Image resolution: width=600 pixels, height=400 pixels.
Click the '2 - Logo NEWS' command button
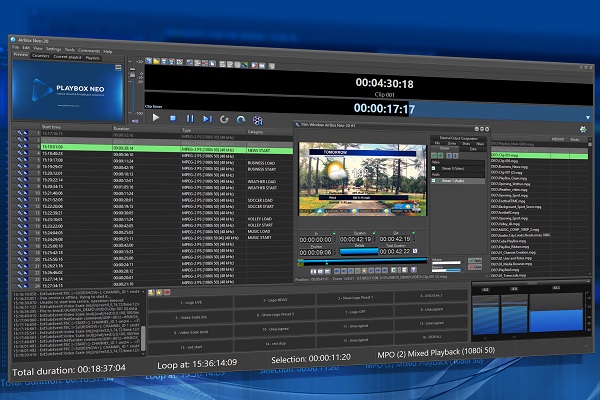[275, 300]
